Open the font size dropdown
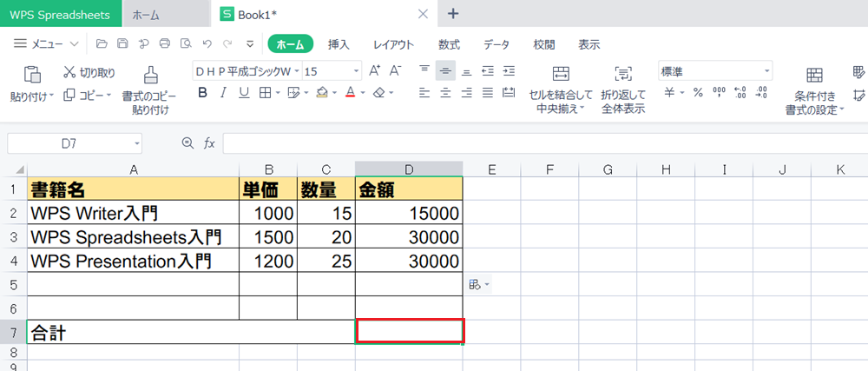 click(x=356, y=71)
